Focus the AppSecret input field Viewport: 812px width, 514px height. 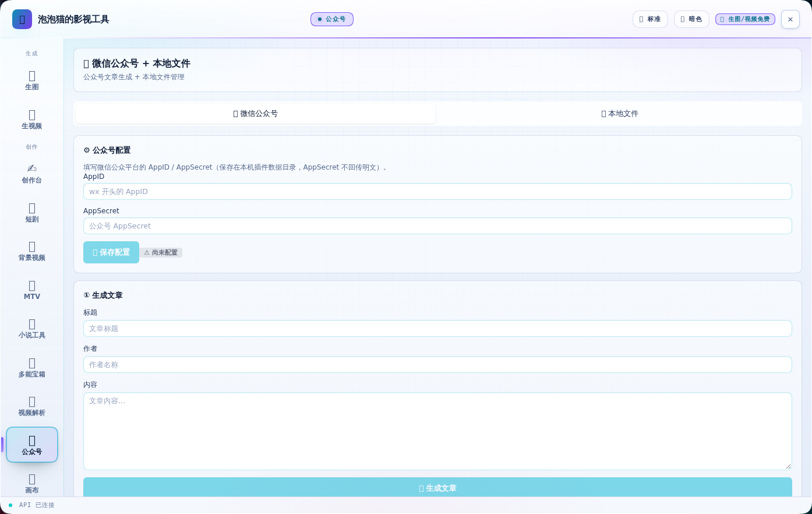pos(437,226)
